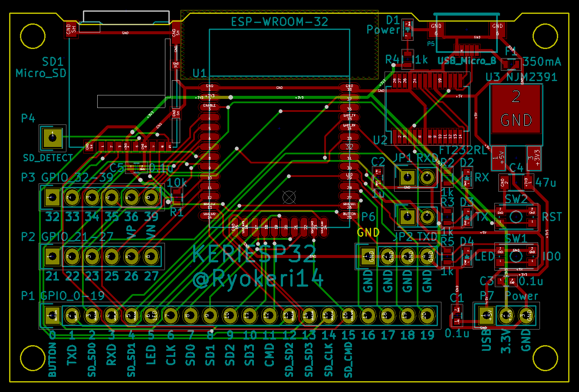Viewport: 579px width, 392px height.
Task: Click the square pad 1 of JP1
Action: [407, 177]
